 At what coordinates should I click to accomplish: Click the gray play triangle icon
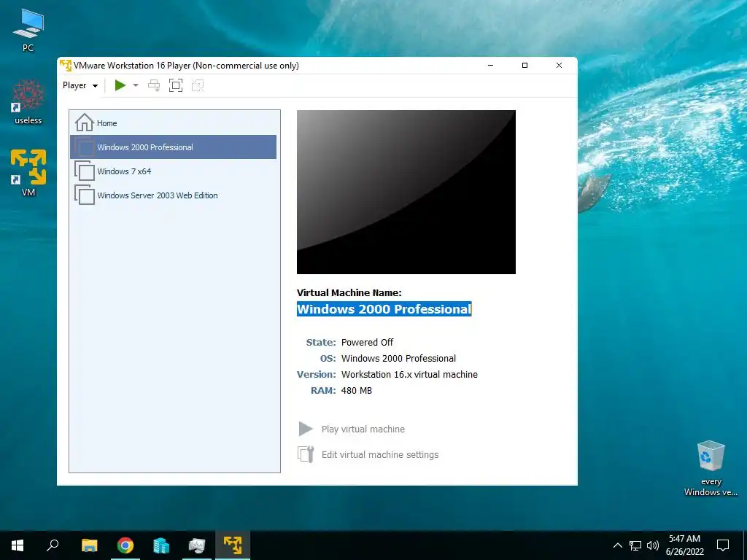pos(306,429)
